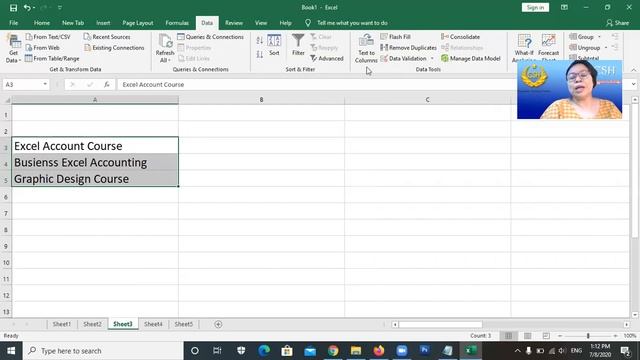
Task: Click the Insert Function fx button
Action: pyautogui.click(x=107, y=84)
